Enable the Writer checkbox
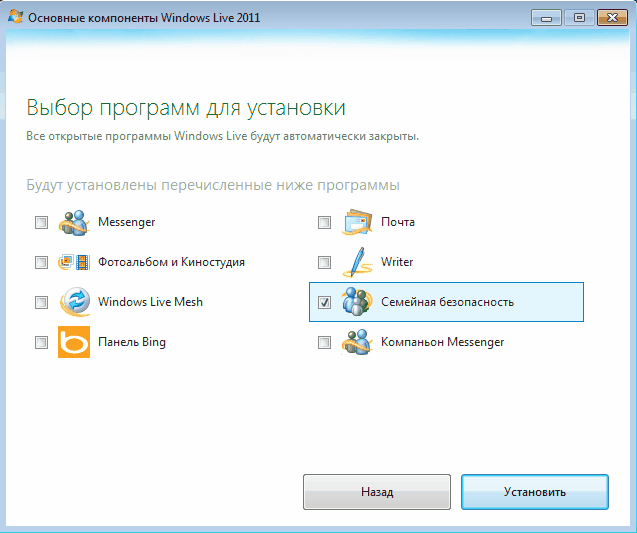Screen dimensions: 637x533 click(x=324, y=262)
